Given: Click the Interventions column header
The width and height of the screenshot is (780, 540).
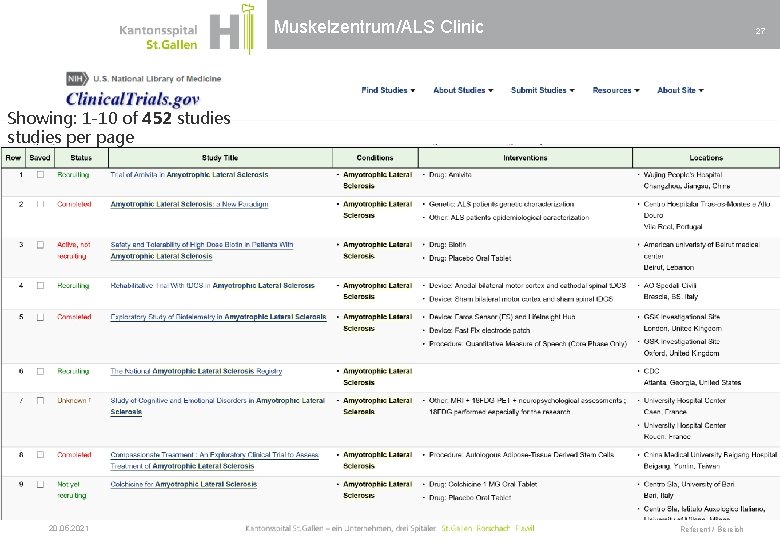Looking at the screenshot, I should coord(525,158).
